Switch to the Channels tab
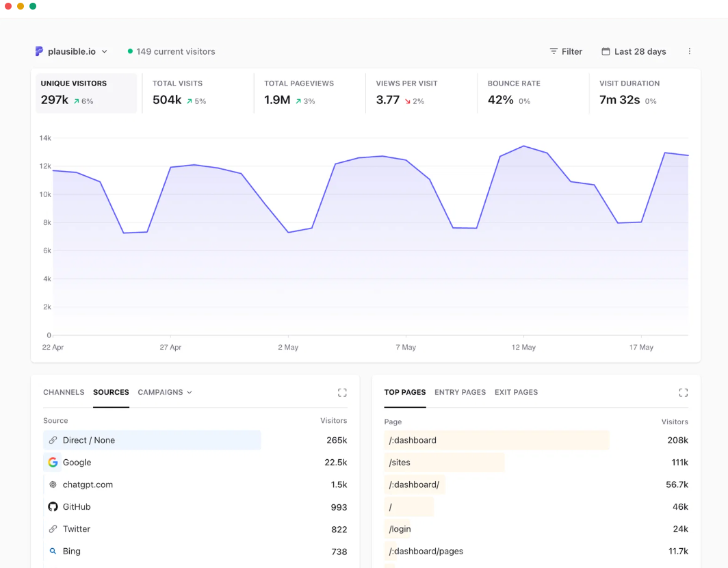Image resolution: width=728 pixels, height=568 pixels. (x=64, y=392)
